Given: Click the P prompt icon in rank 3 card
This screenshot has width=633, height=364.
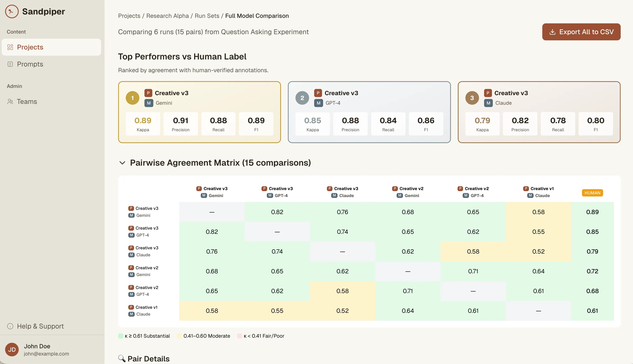Looking at the screenshot, I should pos(488,93).
